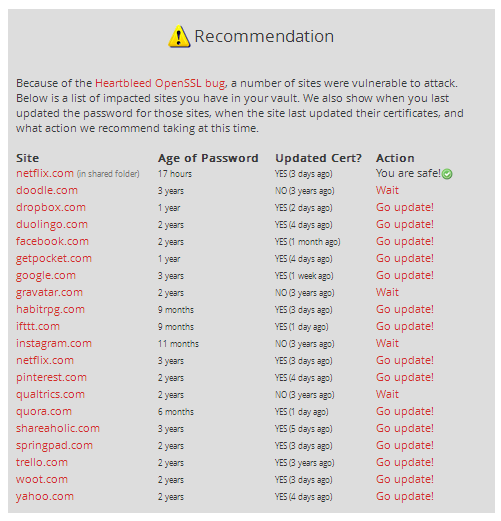The width and height of the screenshot is (501, 521).
Task: Click Go update! for google.com
Action: click(405, 275)
